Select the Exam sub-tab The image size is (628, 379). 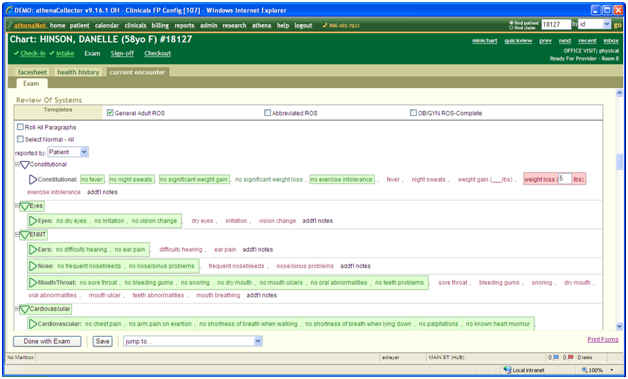[31, 83]
